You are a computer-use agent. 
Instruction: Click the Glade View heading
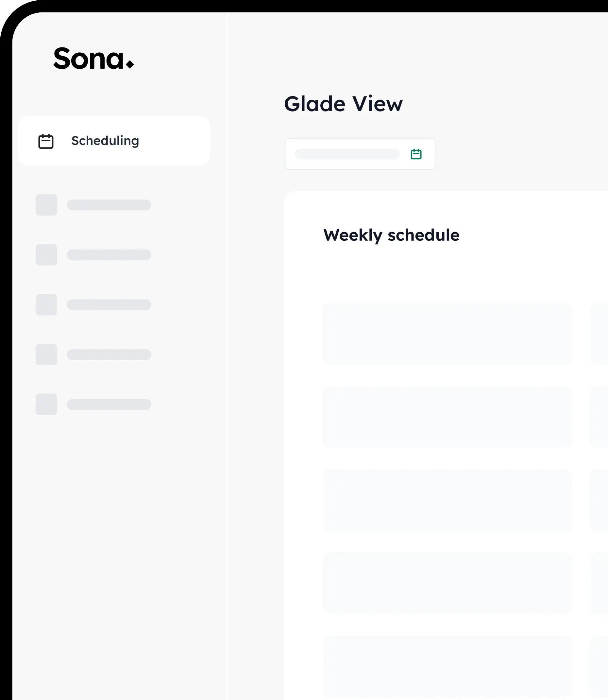pos(343,104)
